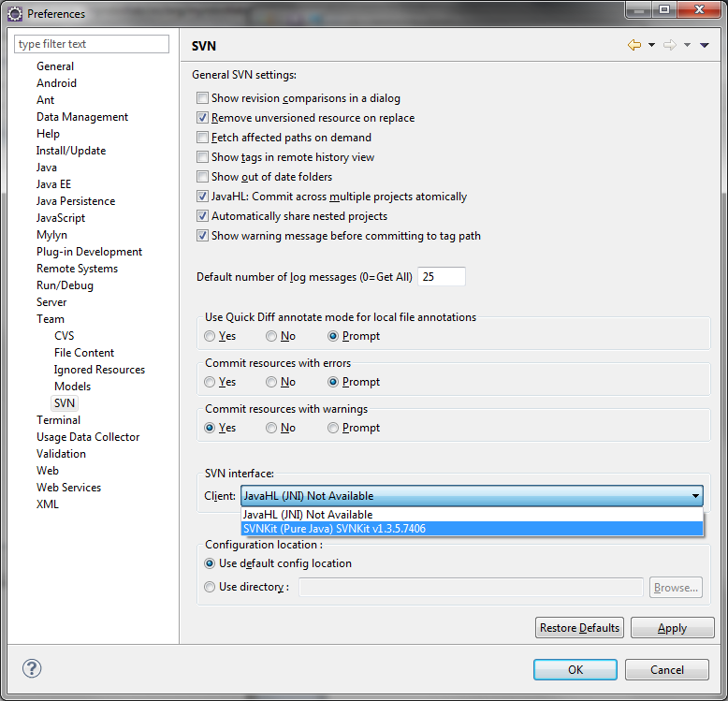Viewport: 728px width, 701px height.
Task: Open the help question mark icon
Action: click(32, 668)
